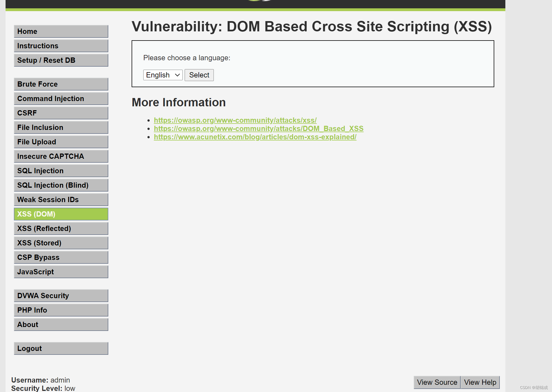Select CSP Bypass in sidebar
The height and width of the screenshot is (392, 552).
pos(61,257)
